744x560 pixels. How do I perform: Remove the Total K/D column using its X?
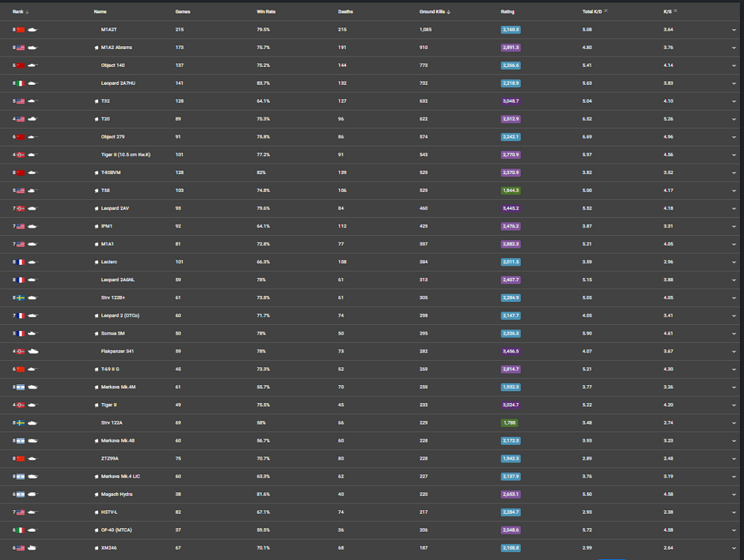tap(606, 11)
